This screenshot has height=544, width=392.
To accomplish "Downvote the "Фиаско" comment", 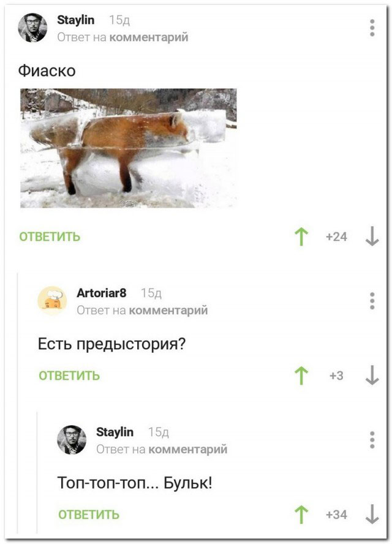I will [372, 236].
